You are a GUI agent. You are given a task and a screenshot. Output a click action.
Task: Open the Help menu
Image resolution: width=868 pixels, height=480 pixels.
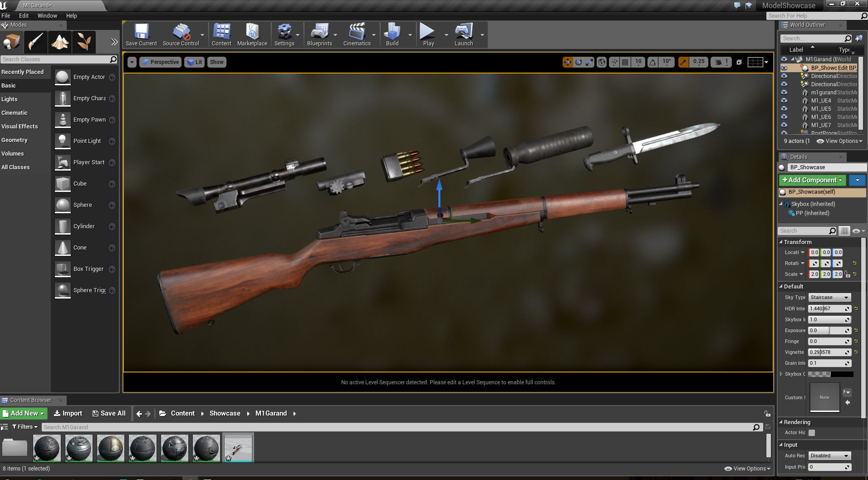[x=72, y=15]
